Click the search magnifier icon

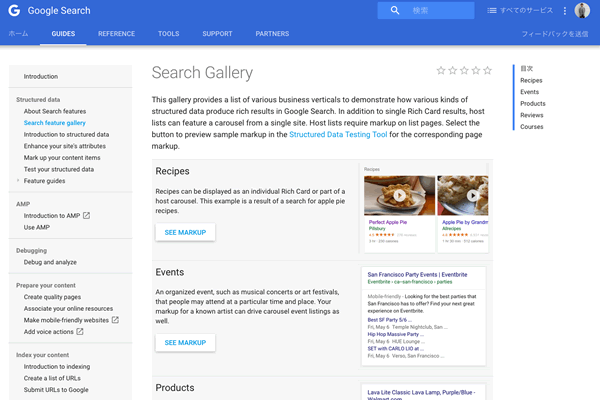click(x=395, y=10)
